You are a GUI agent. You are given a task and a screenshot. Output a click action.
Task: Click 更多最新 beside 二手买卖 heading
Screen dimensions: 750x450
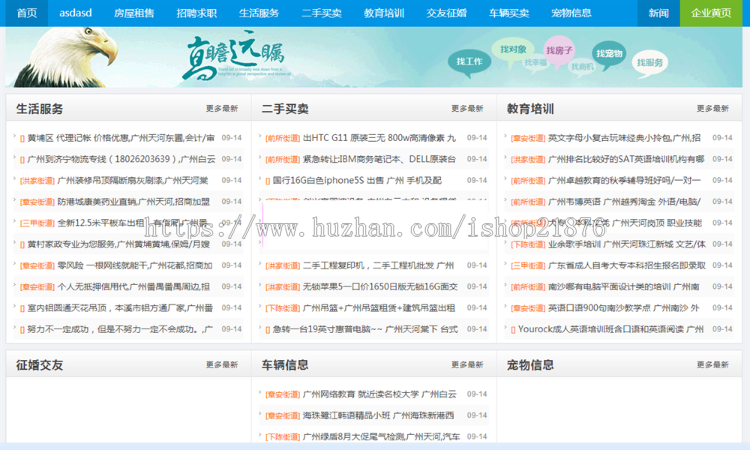tap(467, 109)
